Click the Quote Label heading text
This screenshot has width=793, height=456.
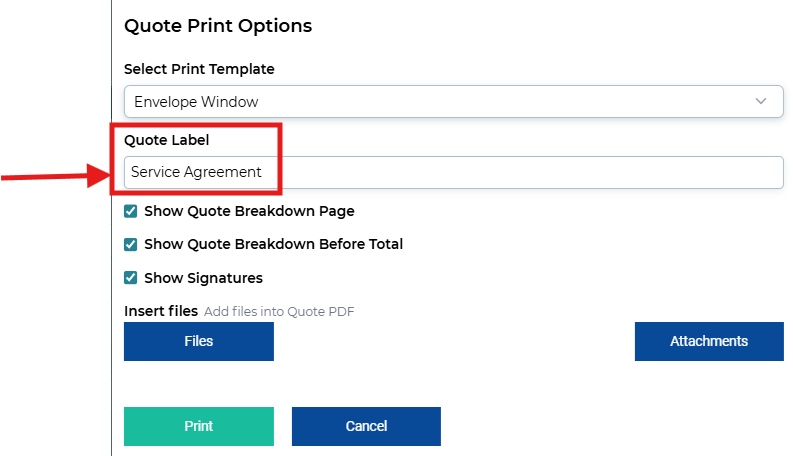(x=166, y=140)
